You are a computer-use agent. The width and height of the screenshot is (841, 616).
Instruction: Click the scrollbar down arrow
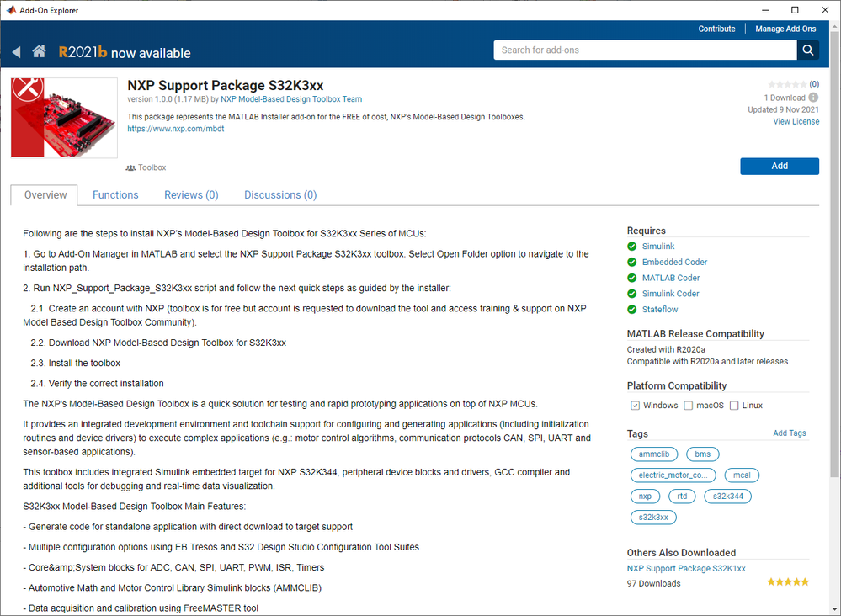pyautogui.click(x=834, y=609)
